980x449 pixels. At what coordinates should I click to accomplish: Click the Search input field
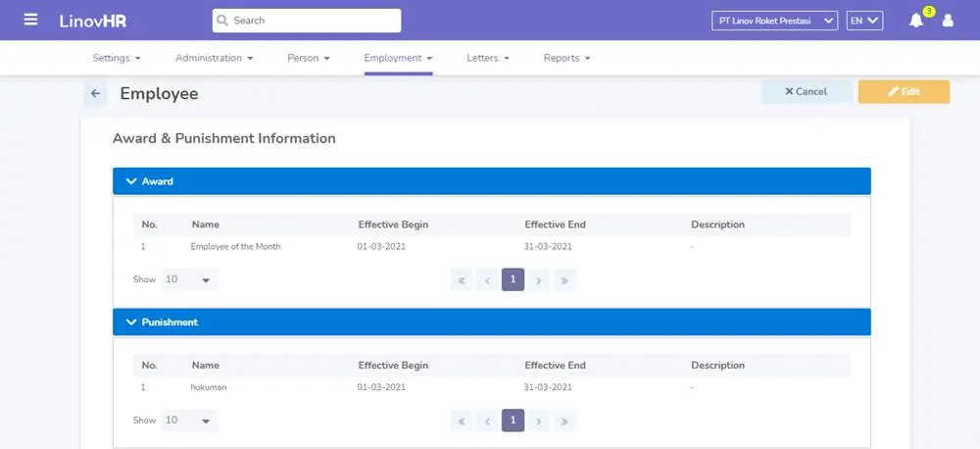click(x=306, y=21)
